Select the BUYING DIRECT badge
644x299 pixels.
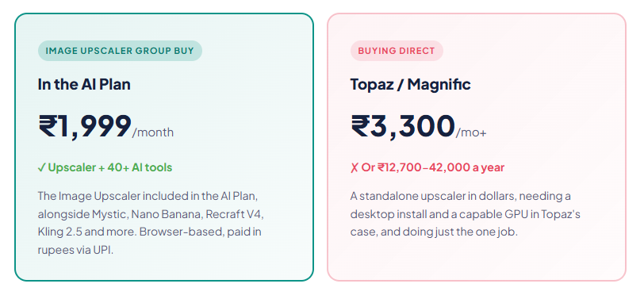tap(397, 51)
